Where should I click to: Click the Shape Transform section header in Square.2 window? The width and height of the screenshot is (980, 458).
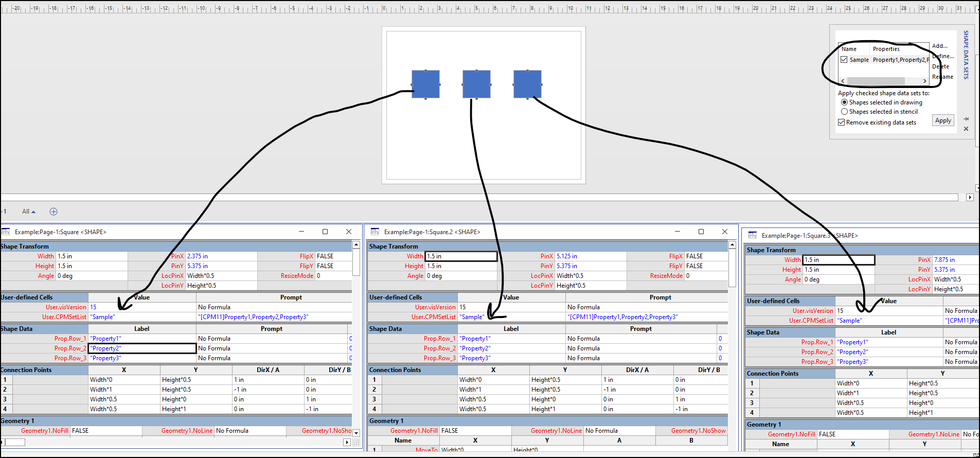548,246
